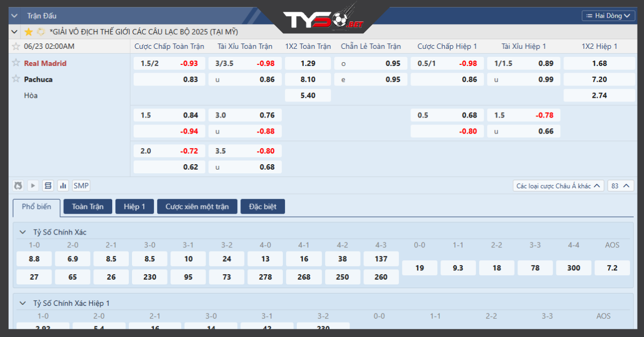
Task: Select first-half over 1/1.5 at 0.89
Action: (524, 63)
